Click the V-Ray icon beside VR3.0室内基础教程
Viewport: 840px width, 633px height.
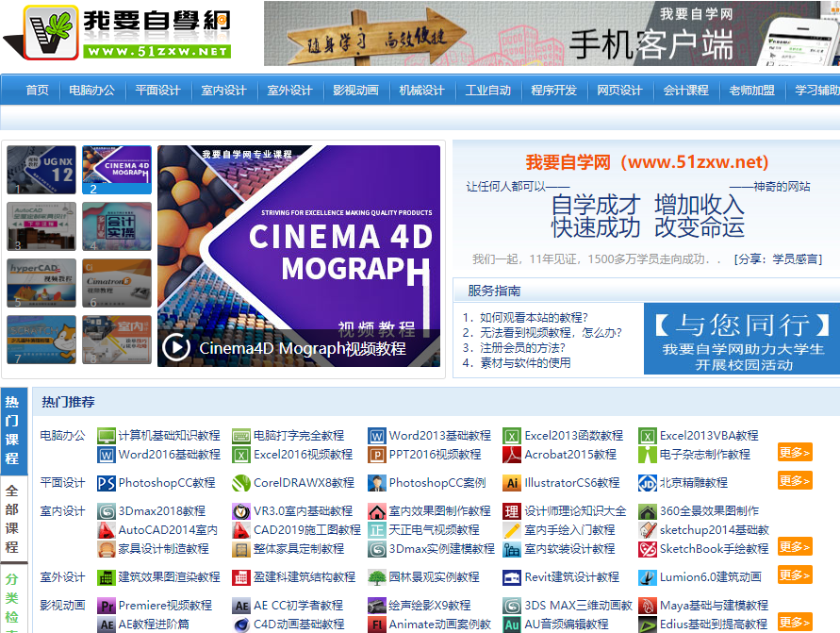point(241,512)
